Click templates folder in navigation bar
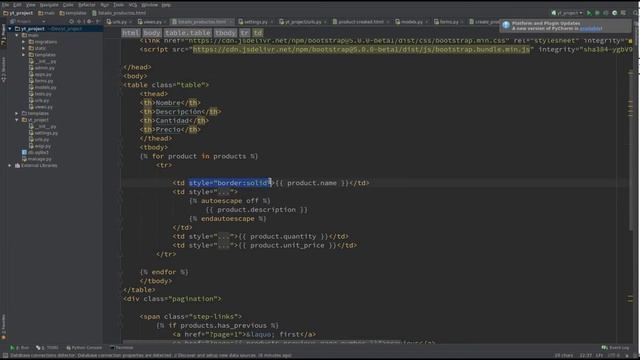This screenshot has width=640, height=360. [73, 13]
